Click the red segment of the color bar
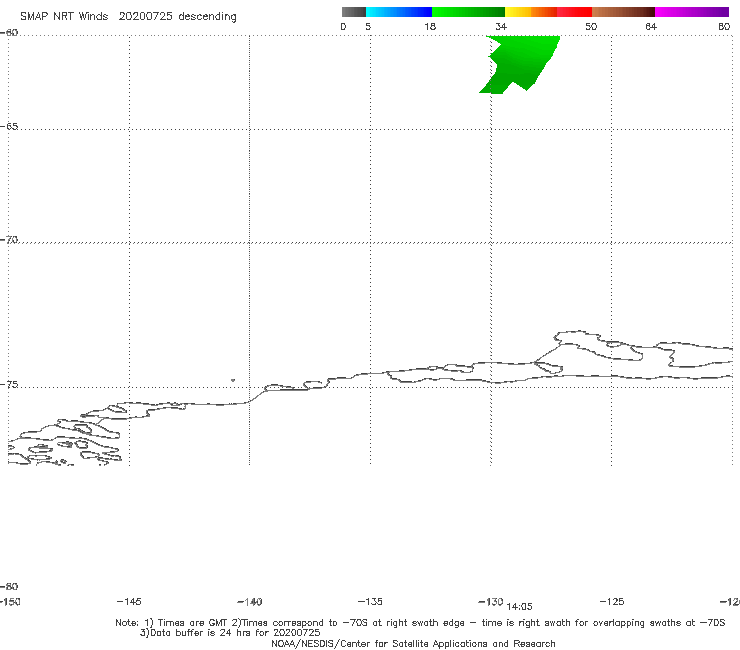The height and width of the screenshot is (650, 740). click(x=574, y=12)
